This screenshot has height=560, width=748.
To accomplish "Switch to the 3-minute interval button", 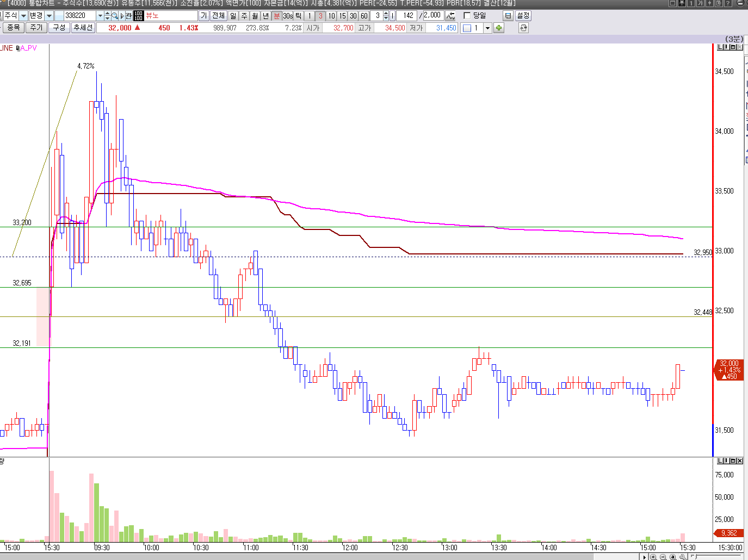I will pyautogui.click(x=320, y=16).
